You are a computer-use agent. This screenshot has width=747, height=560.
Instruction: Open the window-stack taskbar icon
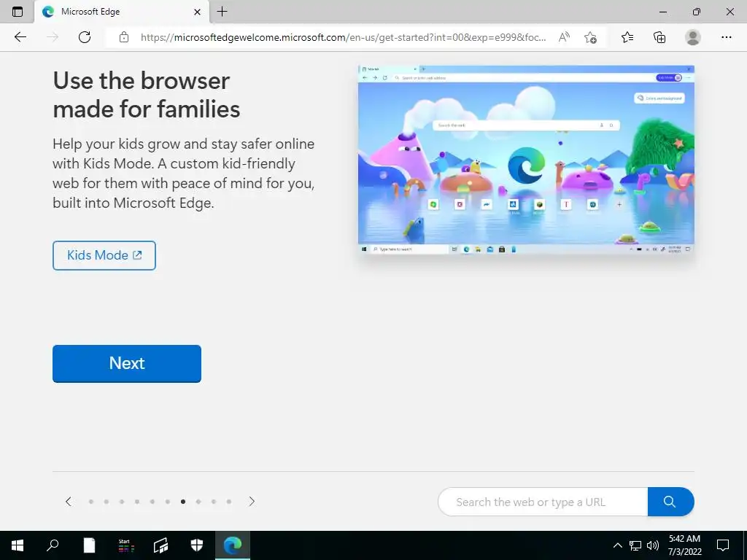click(x=161, y=545)
